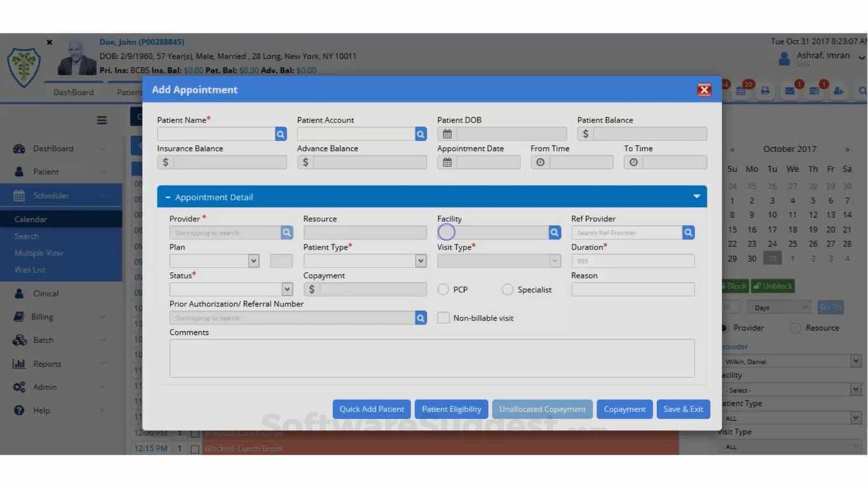Click the Save & Exit button
Viewport: 868px width, 488px height.
pyautogui.click(x=683, y=409)
